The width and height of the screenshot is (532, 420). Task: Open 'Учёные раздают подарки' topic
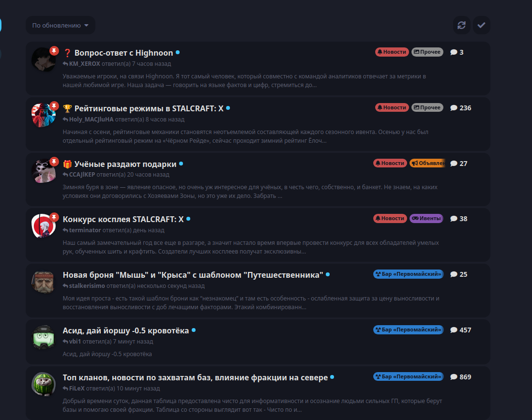click(x=125, y=164)
